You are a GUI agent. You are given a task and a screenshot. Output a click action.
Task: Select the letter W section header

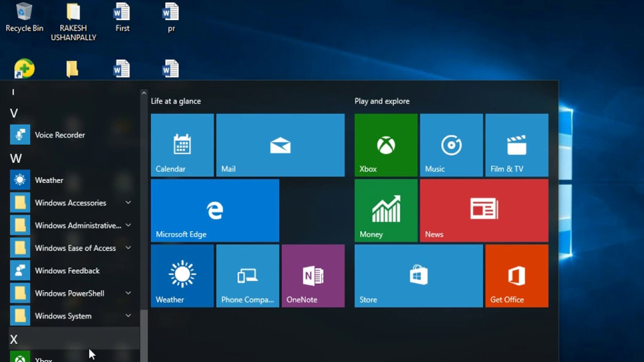16,158
